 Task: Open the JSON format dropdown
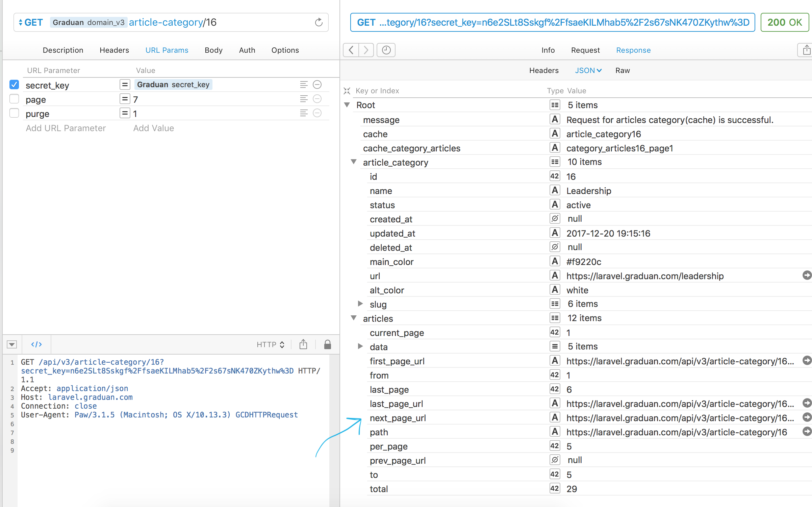[588, 70]
